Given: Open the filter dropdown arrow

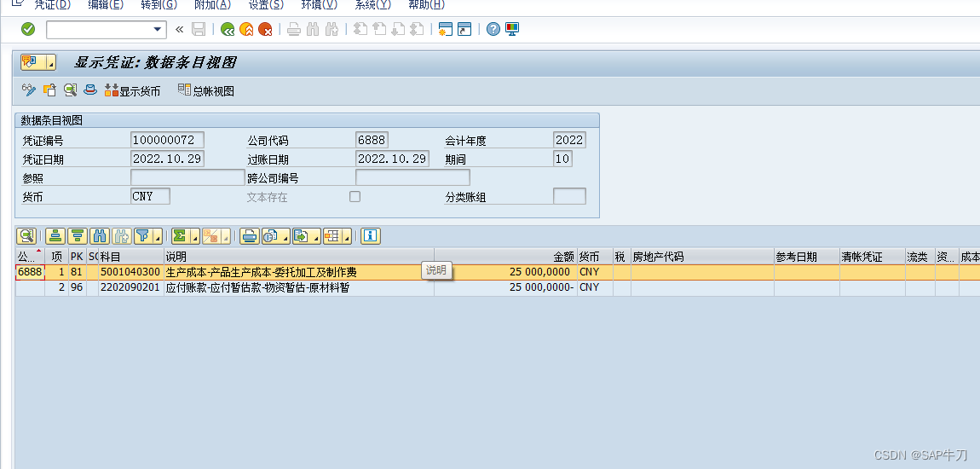Looking at the screenshot, I should [x=158, y=236].
